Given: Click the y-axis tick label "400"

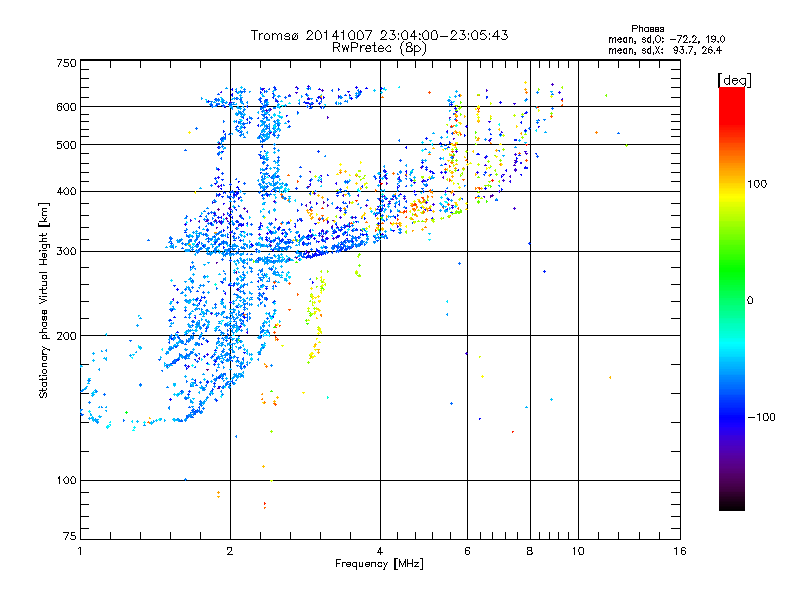Looking at the screenshot, I should (x=66, y=192).
